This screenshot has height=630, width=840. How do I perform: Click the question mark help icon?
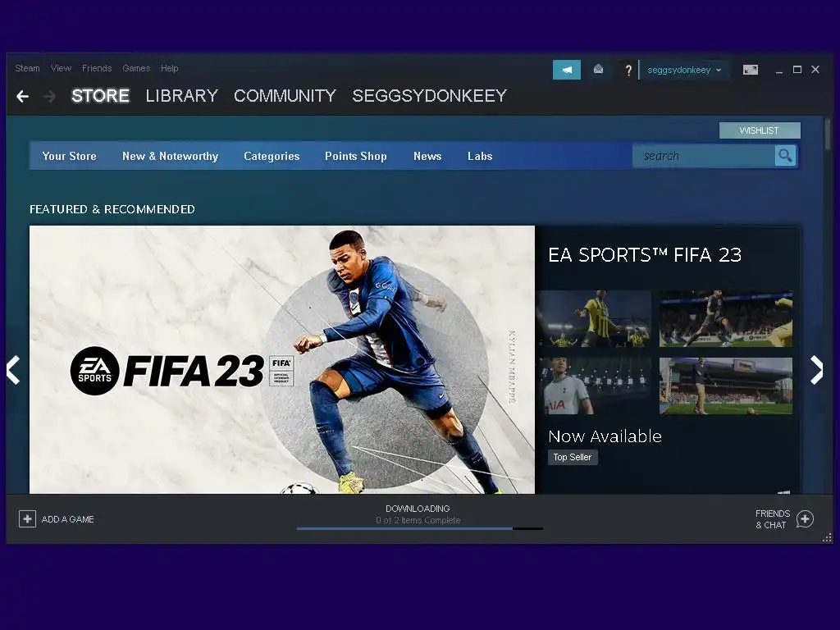628,71
